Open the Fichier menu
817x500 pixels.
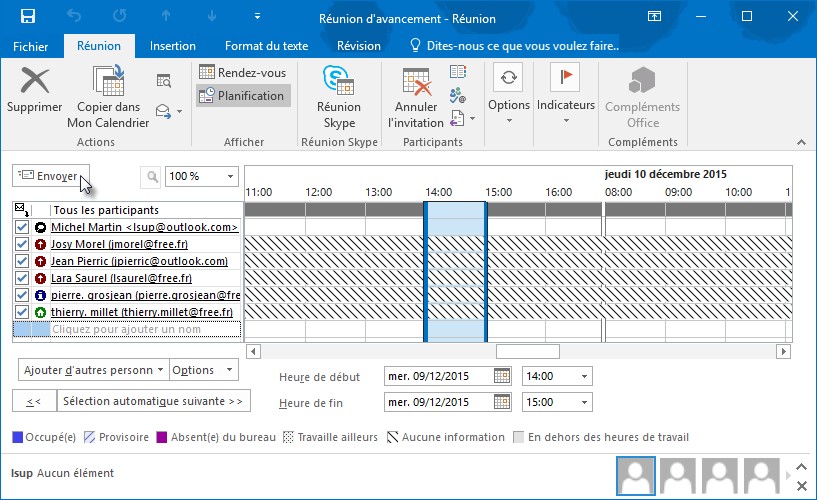[30, 46]
